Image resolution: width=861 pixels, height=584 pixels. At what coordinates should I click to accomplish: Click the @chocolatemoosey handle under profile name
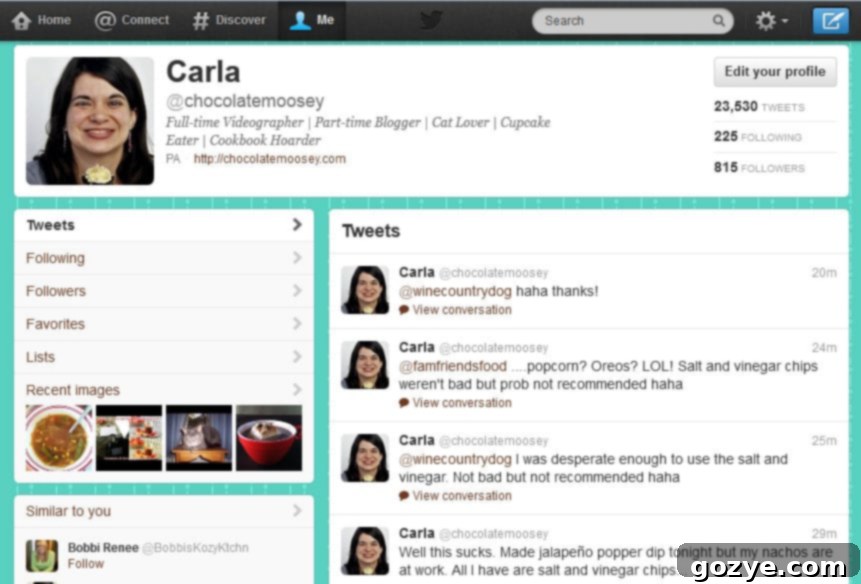(x=245, y=101)
